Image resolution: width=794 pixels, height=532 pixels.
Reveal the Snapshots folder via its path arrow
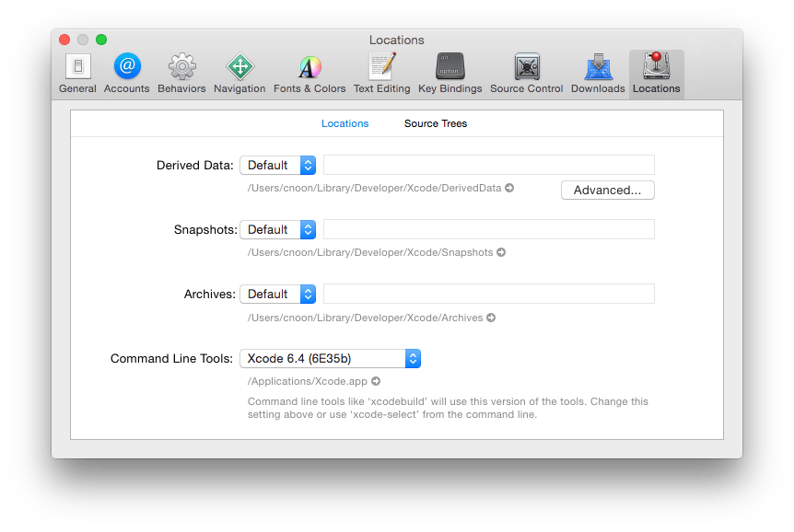(x=500, y=252)
